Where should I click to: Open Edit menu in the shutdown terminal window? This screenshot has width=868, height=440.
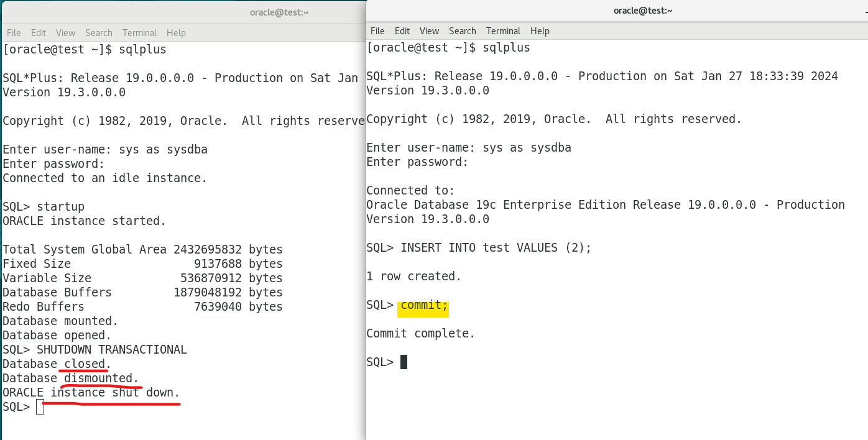tap(39, 33)
